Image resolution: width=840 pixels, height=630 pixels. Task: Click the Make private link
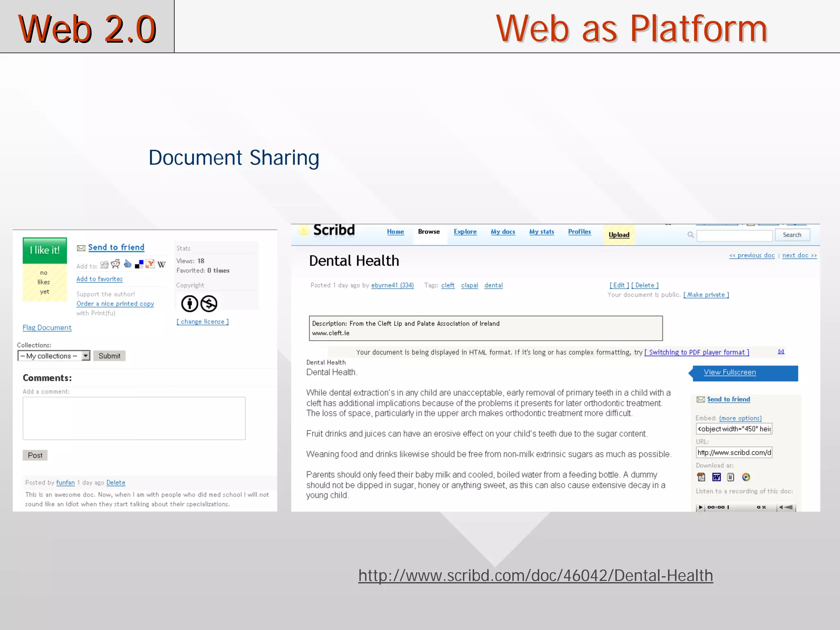click(706, 295)
